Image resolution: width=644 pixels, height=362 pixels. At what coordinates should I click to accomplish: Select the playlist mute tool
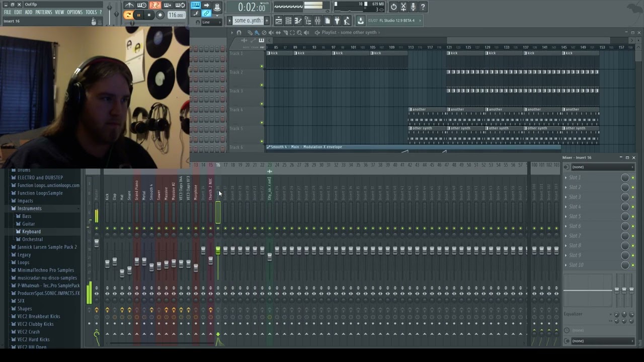[271, 32]
